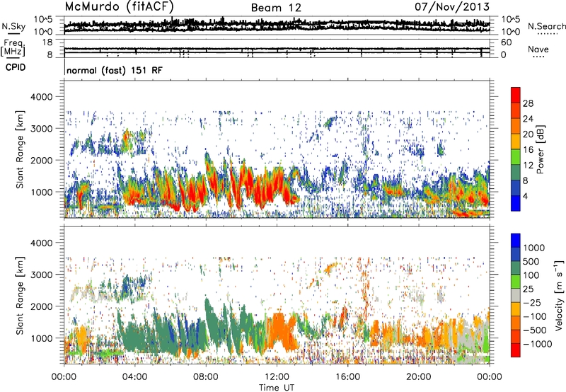Click the '20:00' time axis label

coord(418,377)
